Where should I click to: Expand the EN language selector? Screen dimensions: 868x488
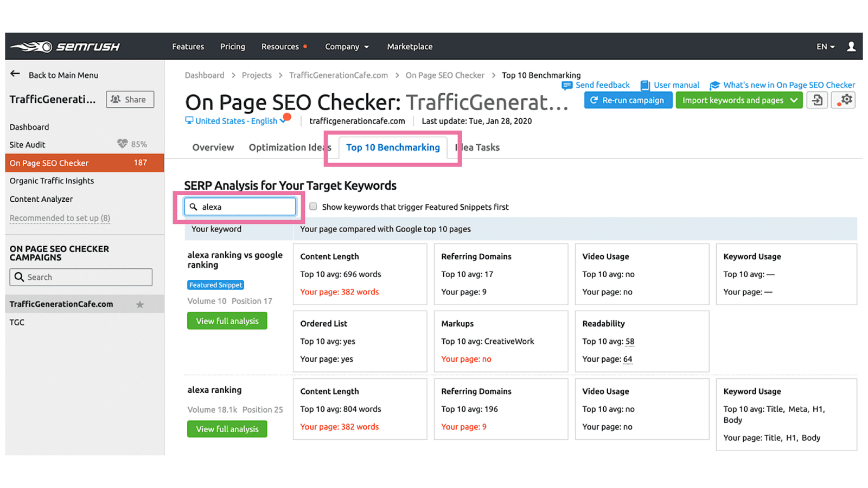coord(825,47)
